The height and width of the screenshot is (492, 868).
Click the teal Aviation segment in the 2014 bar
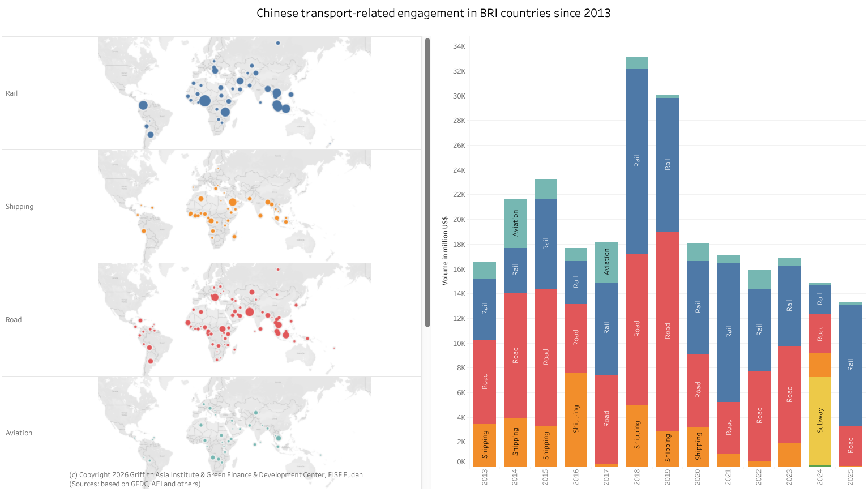pyautogui.click(x=515, y=223)
